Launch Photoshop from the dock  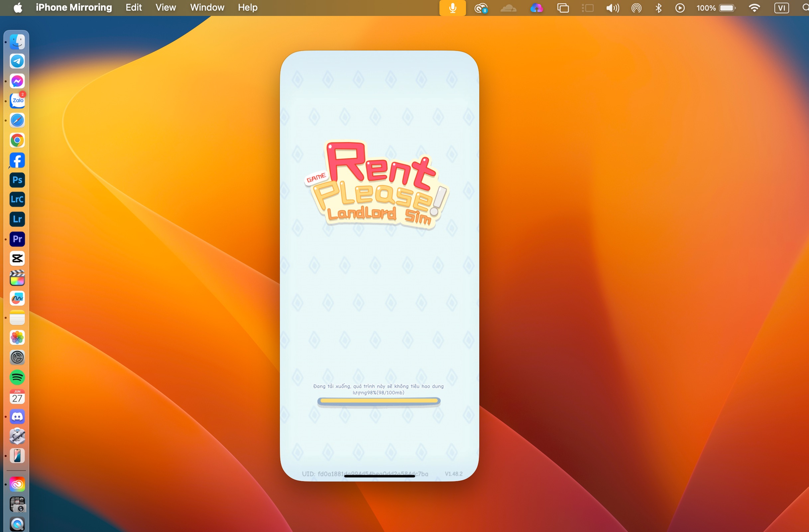(x=17, y=180)
